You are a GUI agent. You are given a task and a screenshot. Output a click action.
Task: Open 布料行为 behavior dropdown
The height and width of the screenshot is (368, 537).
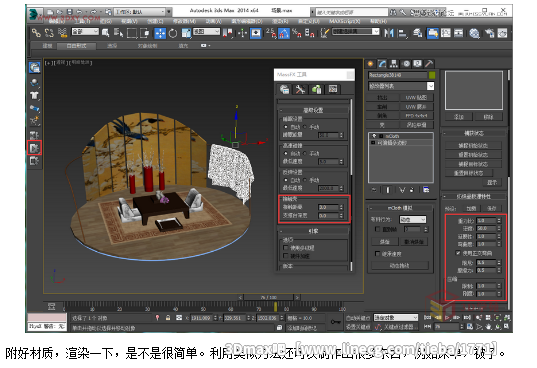point(413,219)
